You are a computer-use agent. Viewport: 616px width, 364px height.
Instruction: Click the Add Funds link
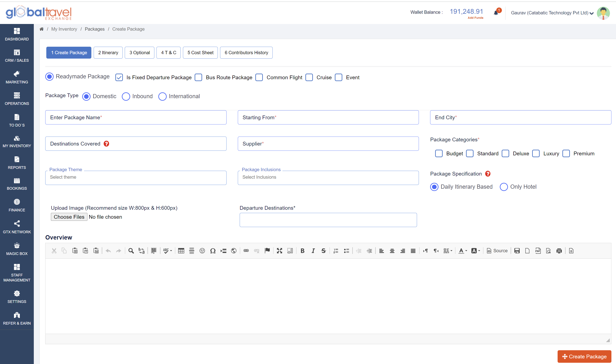[x=475, y=18]
